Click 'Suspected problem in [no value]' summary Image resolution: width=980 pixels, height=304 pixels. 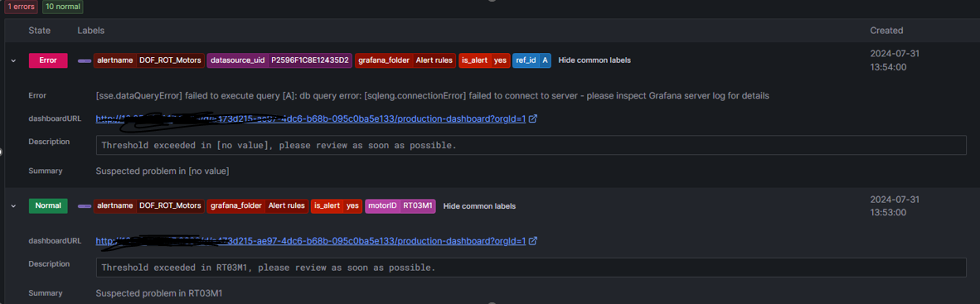[162, 171]
